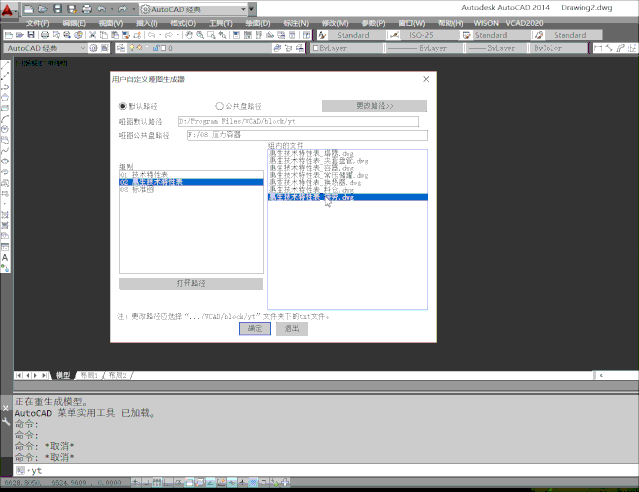Click the Linear dimension icon at top right
This screenshot has height=492, width=639.
pyautogui.click(x=598, y=48)
